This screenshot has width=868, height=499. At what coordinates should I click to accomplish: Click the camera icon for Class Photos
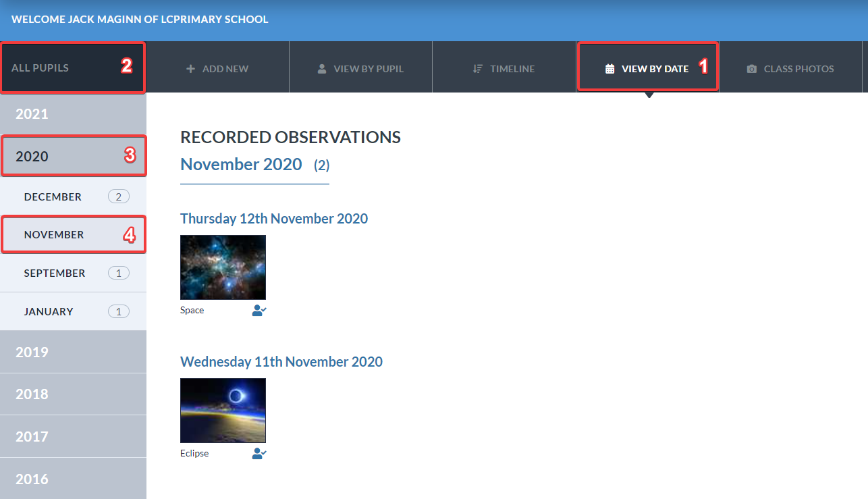(752, 69)
